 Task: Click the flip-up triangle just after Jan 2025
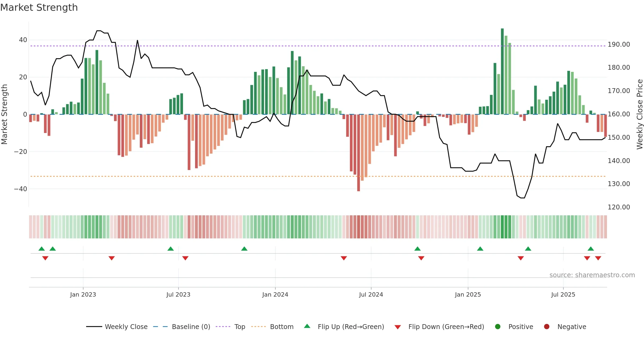(480, 249)
